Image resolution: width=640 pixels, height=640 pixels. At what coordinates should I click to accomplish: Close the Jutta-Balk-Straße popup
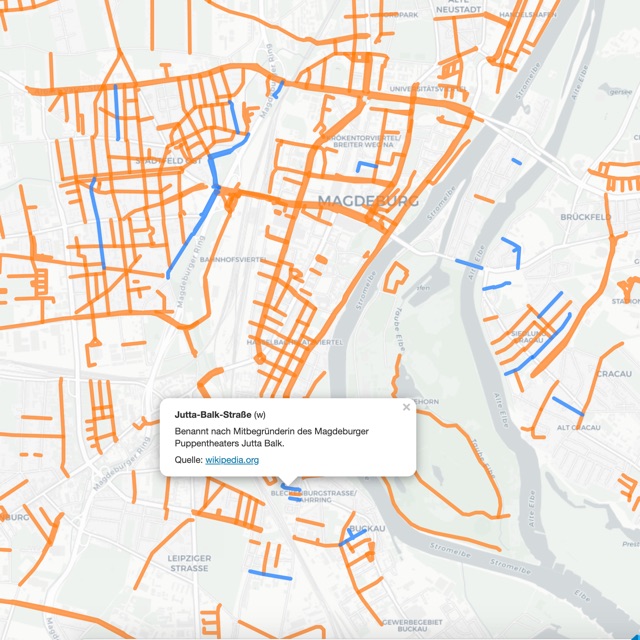(406, 407)
